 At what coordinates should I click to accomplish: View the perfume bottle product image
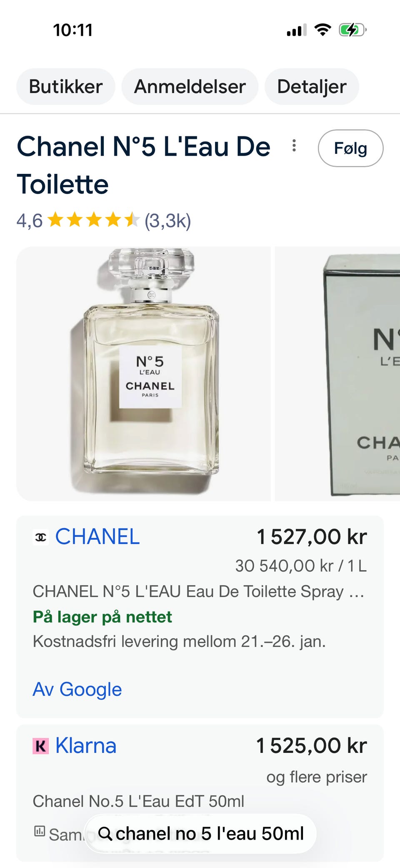click(143, 374)
